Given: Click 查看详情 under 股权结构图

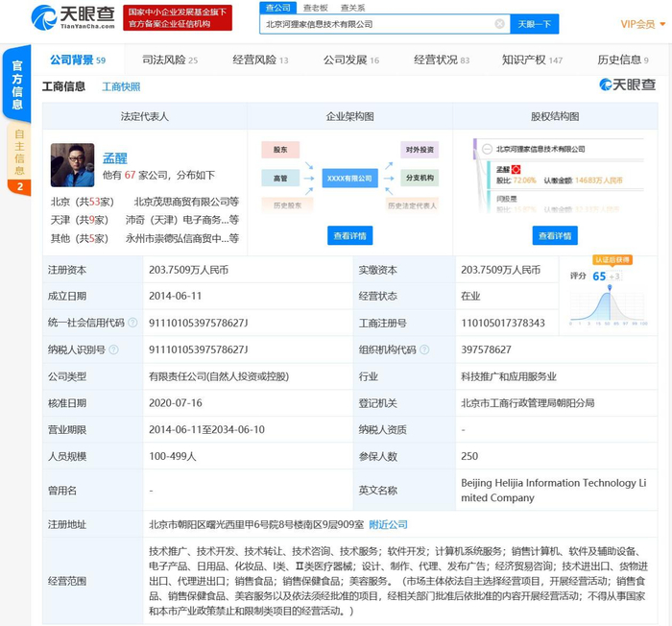Looking at the screenshot, I should tap(555, 235).
